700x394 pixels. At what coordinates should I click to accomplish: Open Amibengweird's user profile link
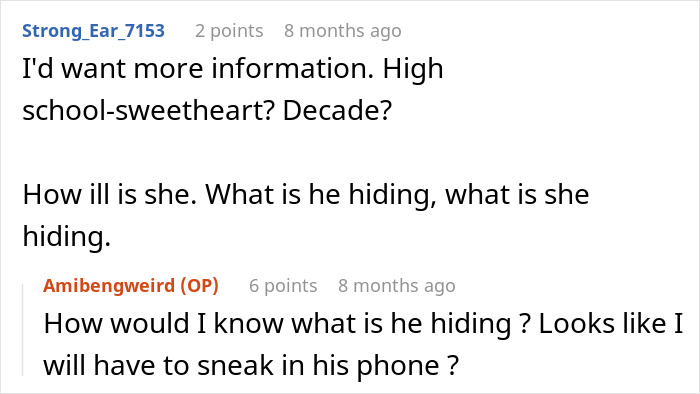point(109,285)
